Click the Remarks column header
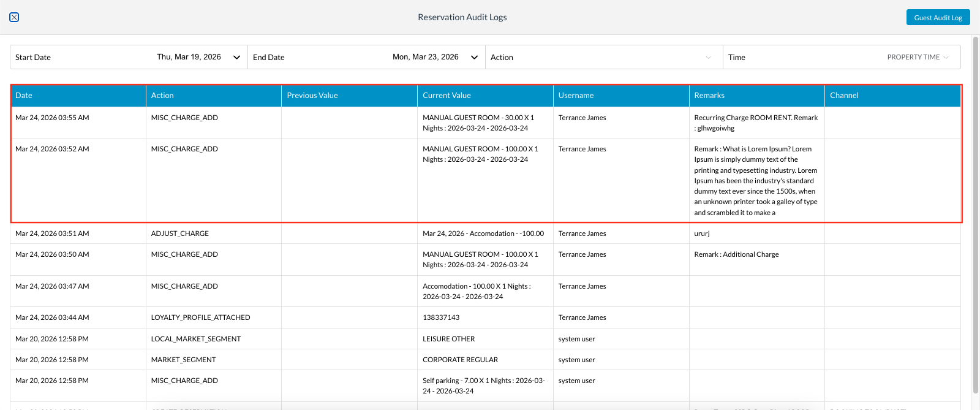980x410 pixels. tap(709, 96)
